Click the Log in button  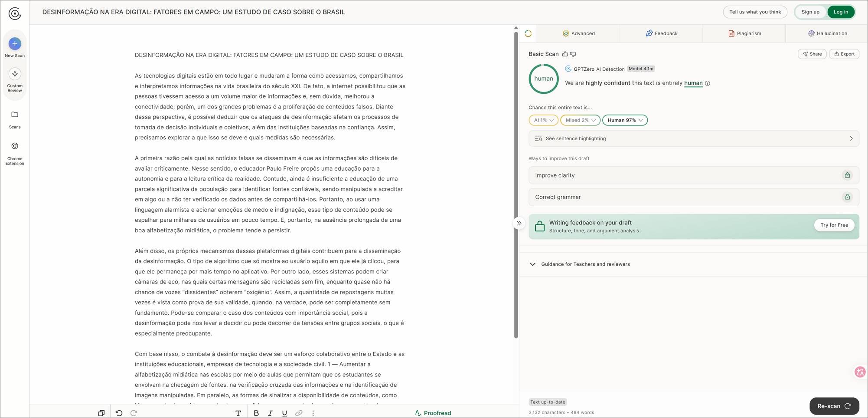point(841,12)
